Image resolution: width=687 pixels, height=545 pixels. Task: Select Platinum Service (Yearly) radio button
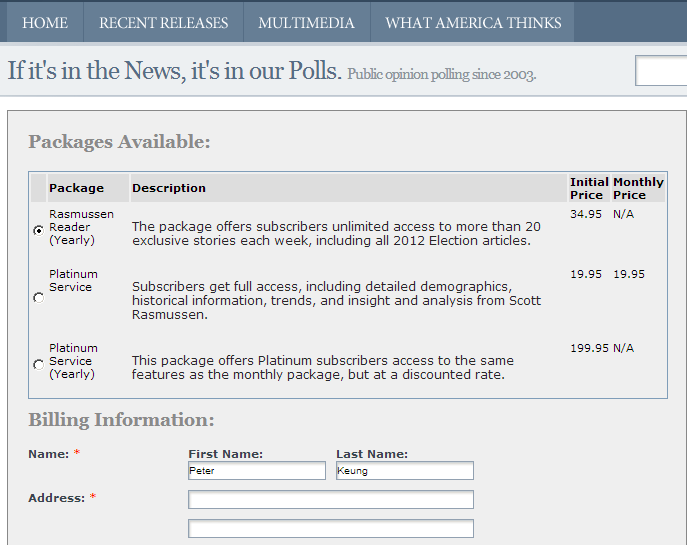click(x=39, y=365)
